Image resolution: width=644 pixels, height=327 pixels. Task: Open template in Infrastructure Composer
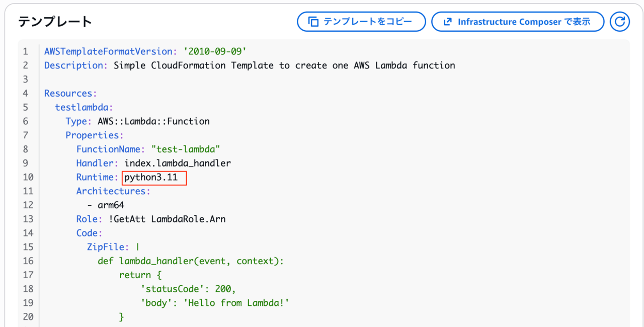pos(518,22)
